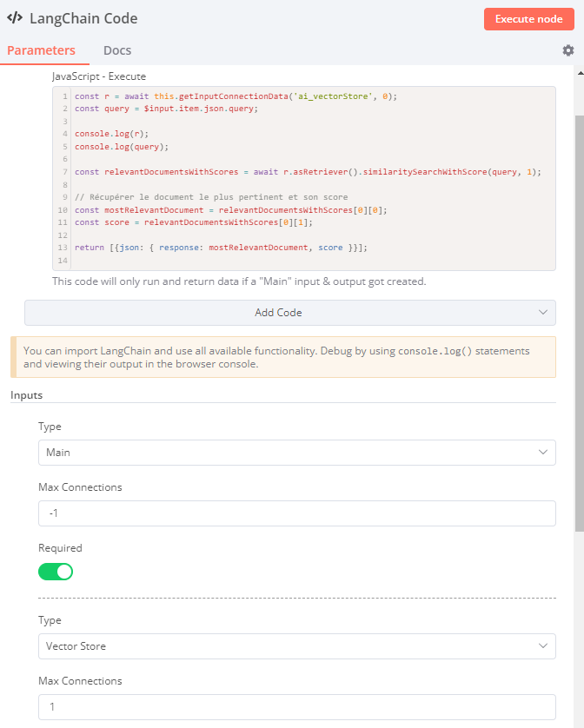
Task: Click the vertical scrollbar thumb
Action: point(580,324)
